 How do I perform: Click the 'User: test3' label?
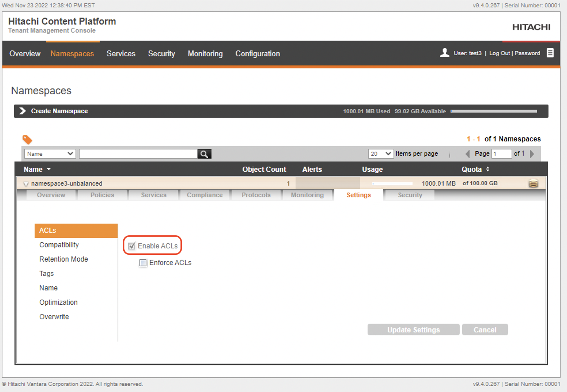coord(467,53)
